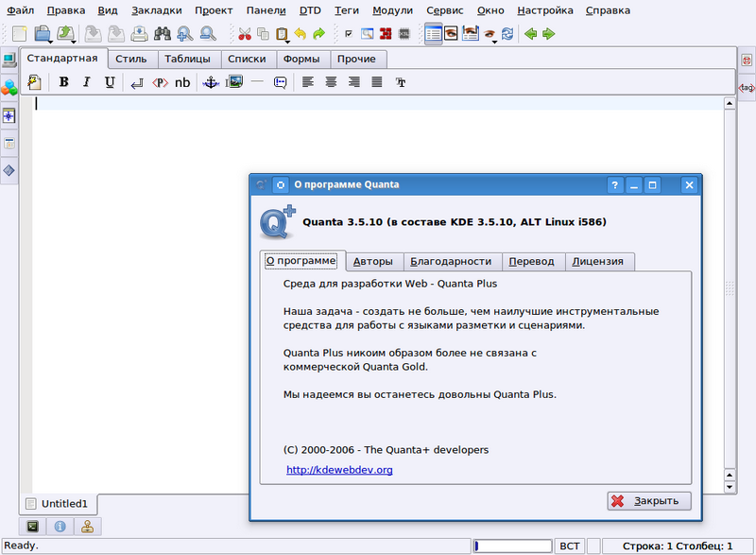Select the Untitled1 document tab

59,504
